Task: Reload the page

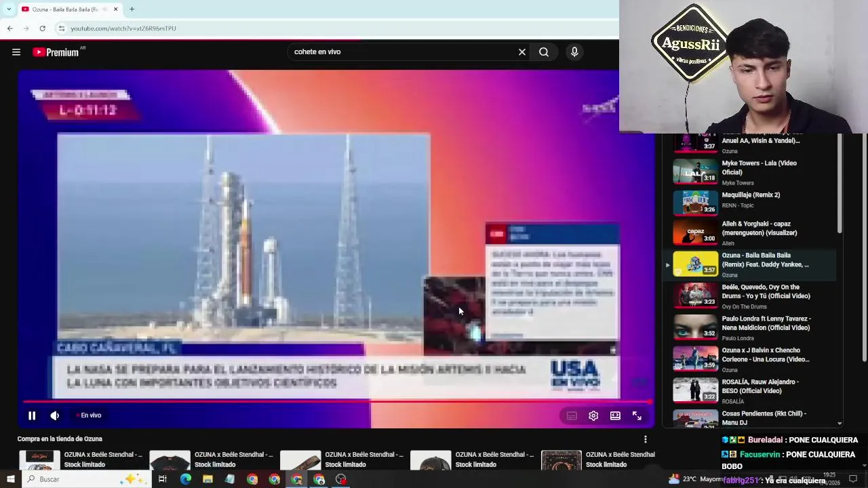Action: click(43, 28)
